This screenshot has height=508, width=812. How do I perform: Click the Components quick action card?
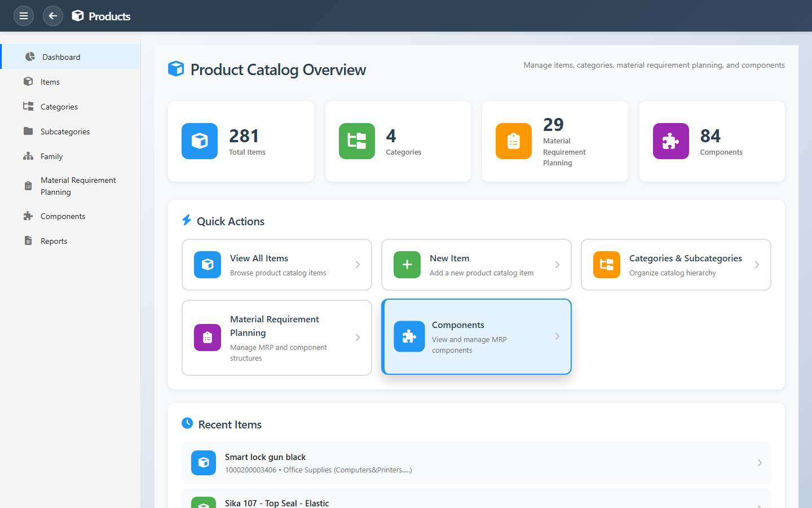(x=476, y=337)
